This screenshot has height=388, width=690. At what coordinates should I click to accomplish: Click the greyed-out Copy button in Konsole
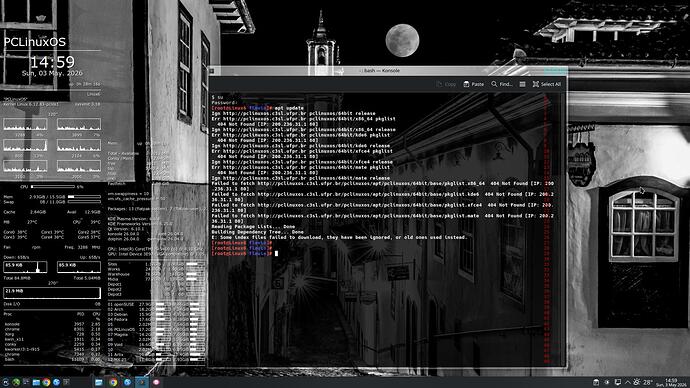pos(446,84)
